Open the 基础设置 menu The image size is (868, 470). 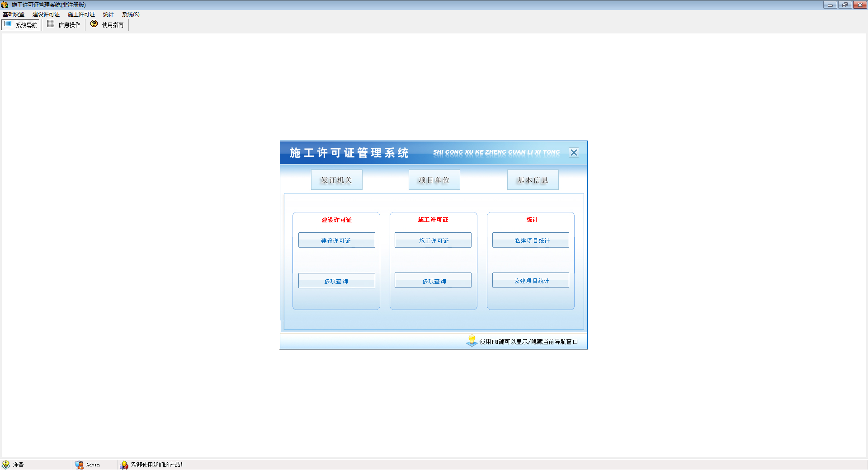[14, 14]
